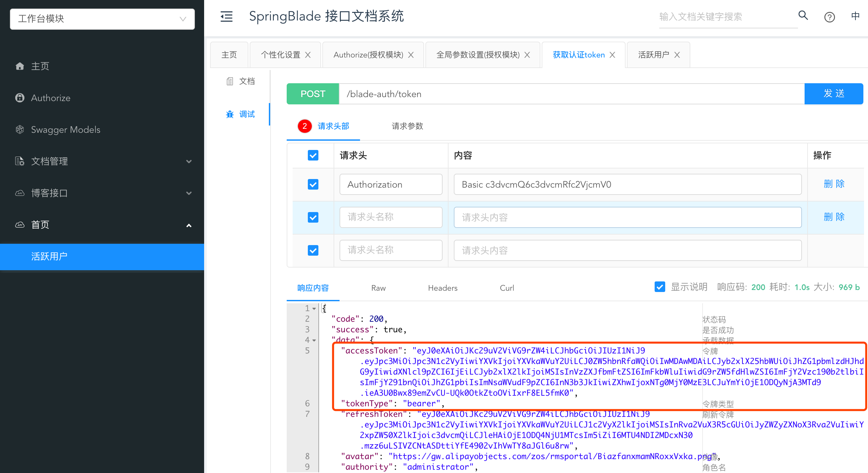Close the Authorize(授权模块) tab
The width and height of the screenshot is (868, 473).
coord(411,55)
